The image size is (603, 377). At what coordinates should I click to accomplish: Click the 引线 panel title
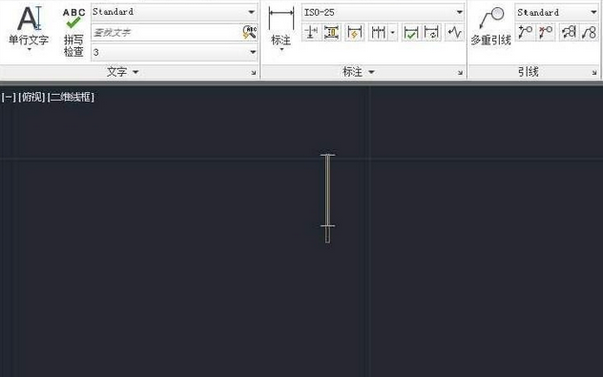pyautogui.click(x=528, y=72)
